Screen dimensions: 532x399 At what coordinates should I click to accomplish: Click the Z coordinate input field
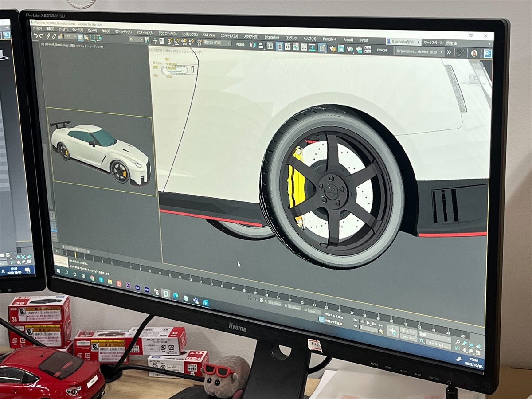click(x=314, y=311)
